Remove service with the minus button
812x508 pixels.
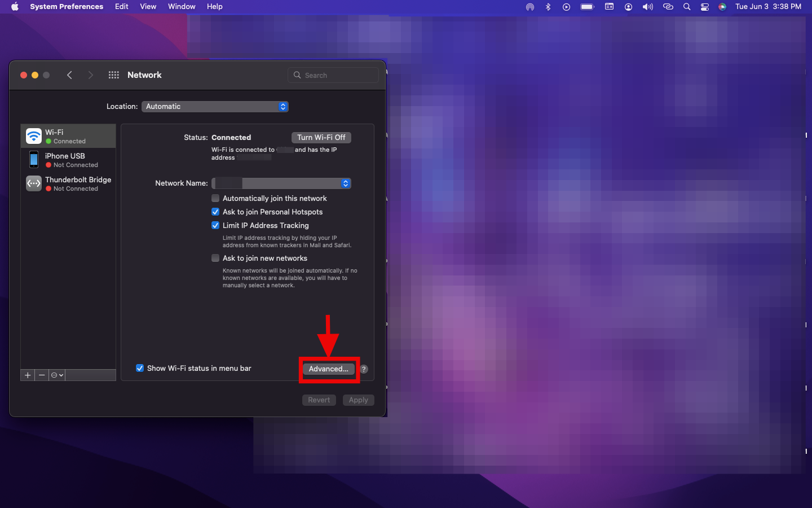(x=42, y=375)
